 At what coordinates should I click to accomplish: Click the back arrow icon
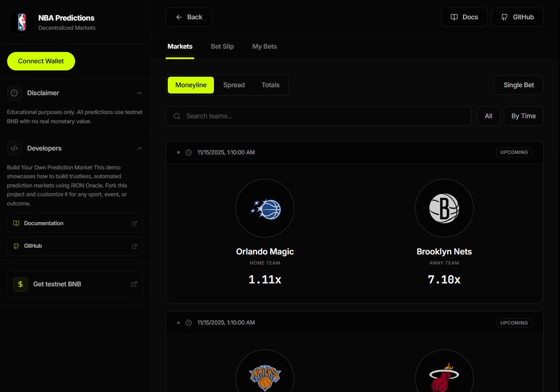click(179, 17)
